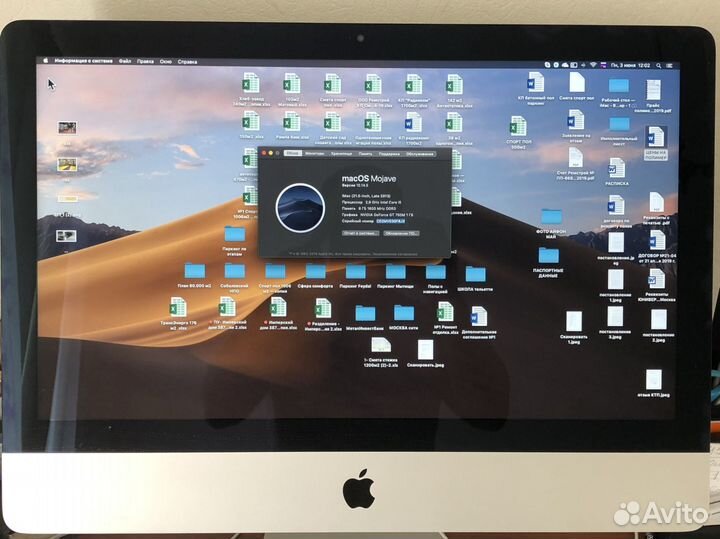Open the Apple menu

coord(45,60)
